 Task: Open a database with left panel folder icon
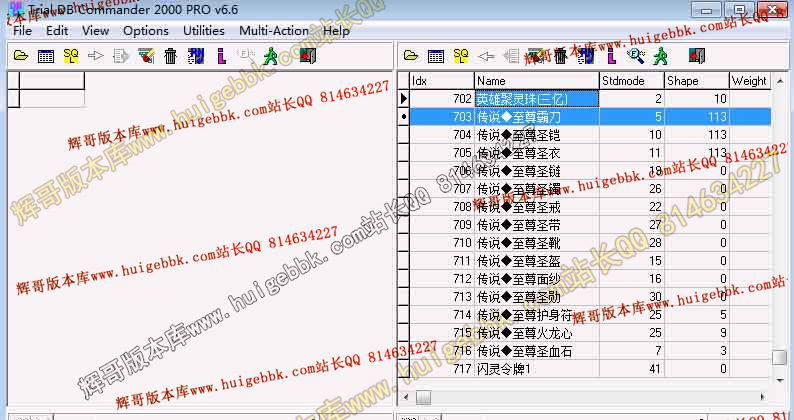[21, 56]
